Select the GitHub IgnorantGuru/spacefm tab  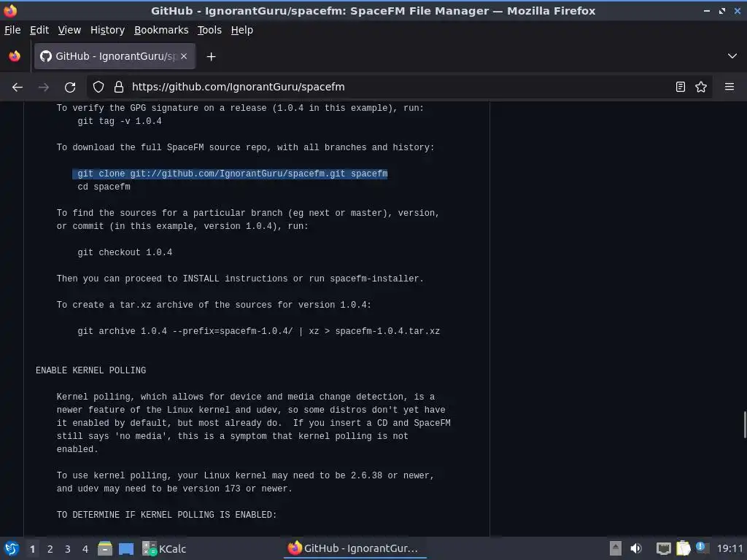coord(115,56)
